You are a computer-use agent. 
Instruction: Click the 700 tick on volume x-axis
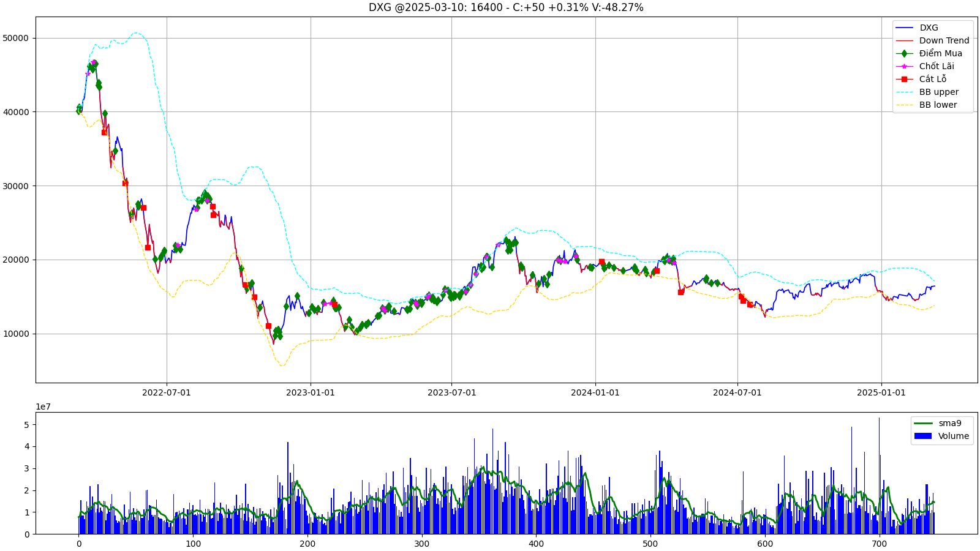[x=879, y=544]
